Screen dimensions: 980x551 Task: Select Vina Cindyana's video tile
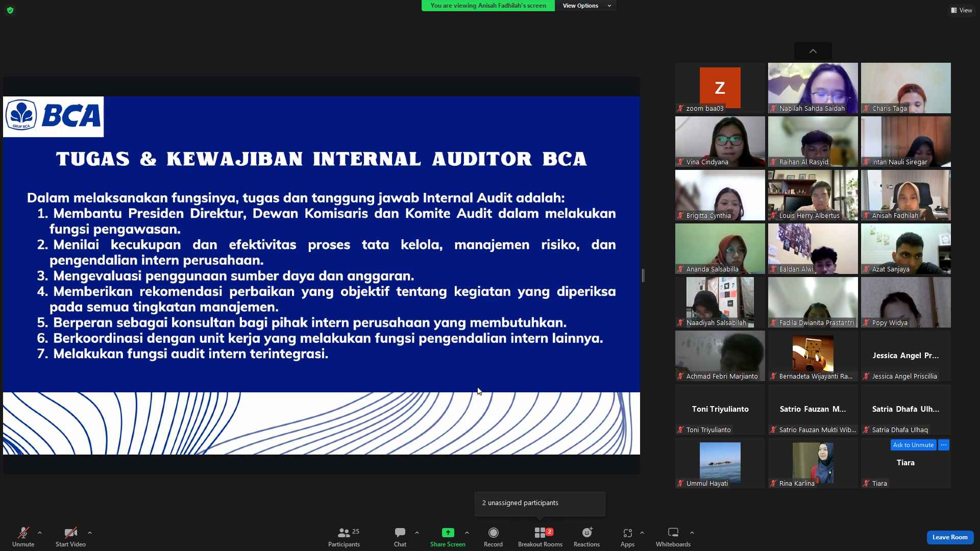pos(720,141)
